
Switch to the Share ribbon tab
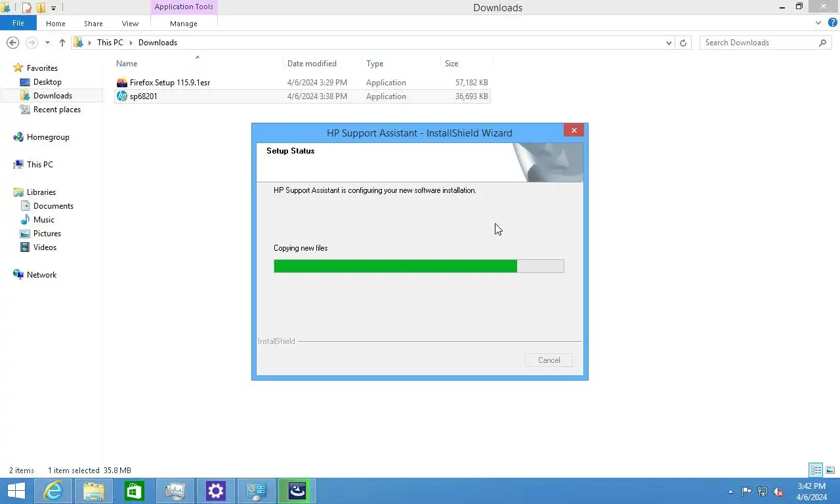93,24
